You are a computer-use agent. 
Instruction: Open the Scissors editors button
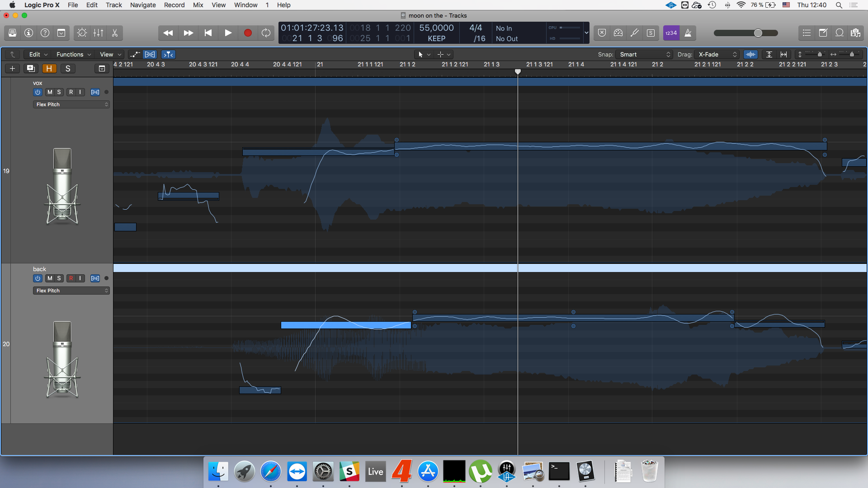pos(115,33)
